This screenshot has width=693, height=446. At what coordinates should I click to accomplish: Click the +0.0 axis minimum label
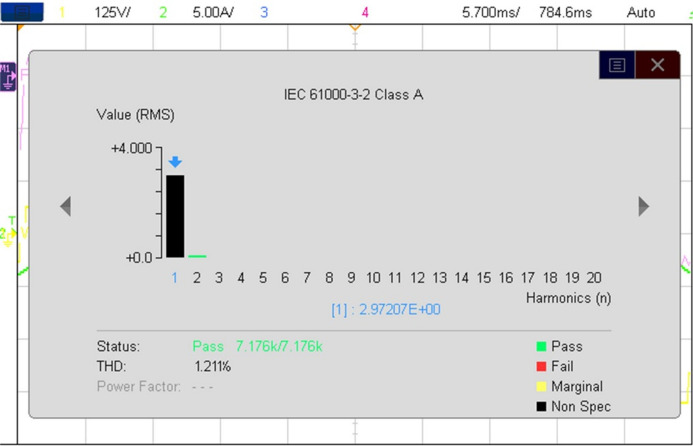pyautogui.click(x=139, y=257)
